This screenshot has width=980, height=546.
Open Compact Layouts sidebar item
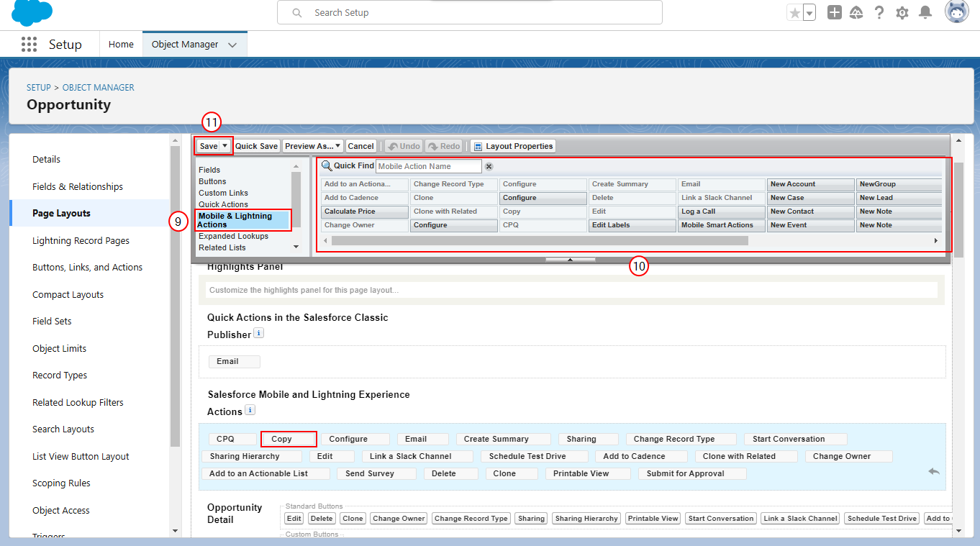pos(68,294)
